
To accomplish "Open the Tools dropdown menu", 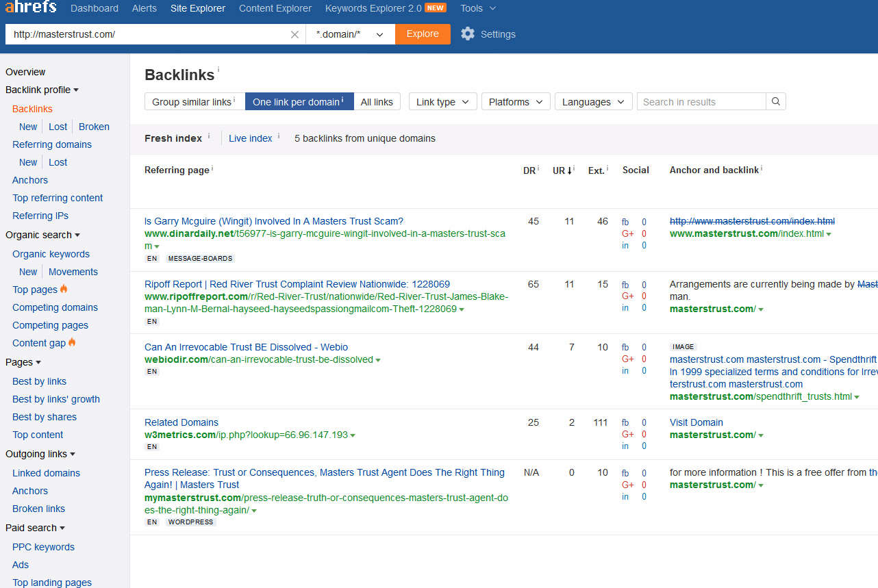I will point(478,8).
